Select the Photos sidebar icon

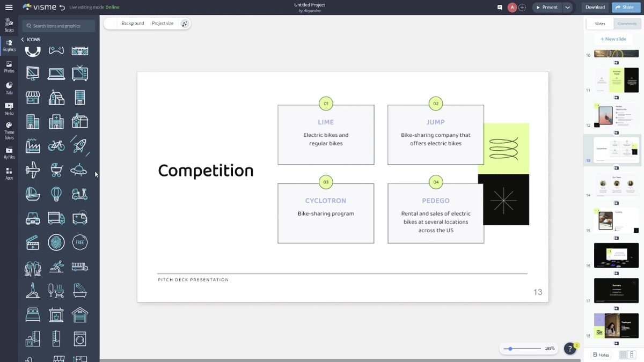[9, 65]
